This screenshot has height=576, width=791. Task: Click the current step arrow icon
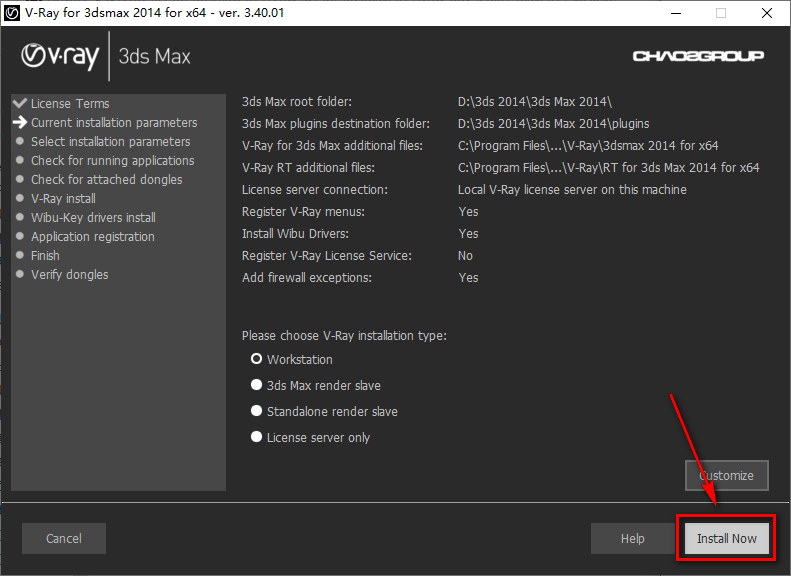click(x=20, y=122)
